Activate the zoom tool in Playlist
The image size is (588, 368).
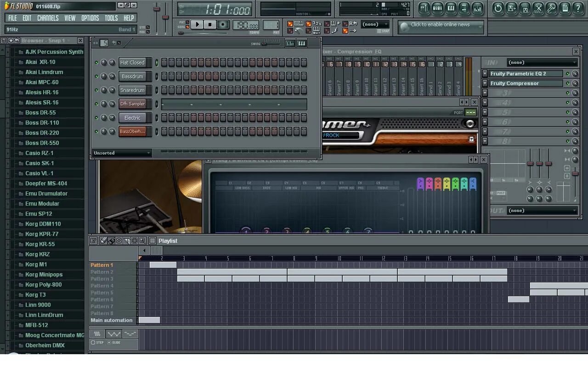[x=142, y=241]
